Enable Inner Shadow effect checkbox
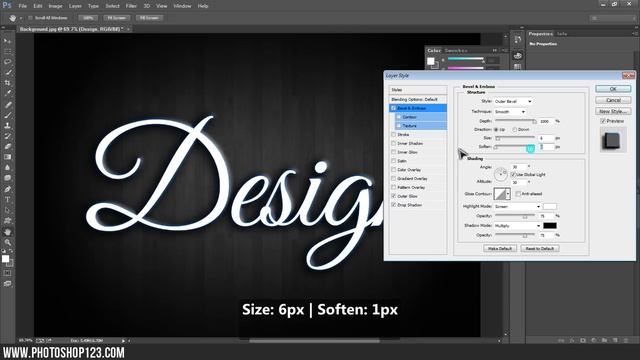The width and height of the screenshot is (640, 360). 393,144
